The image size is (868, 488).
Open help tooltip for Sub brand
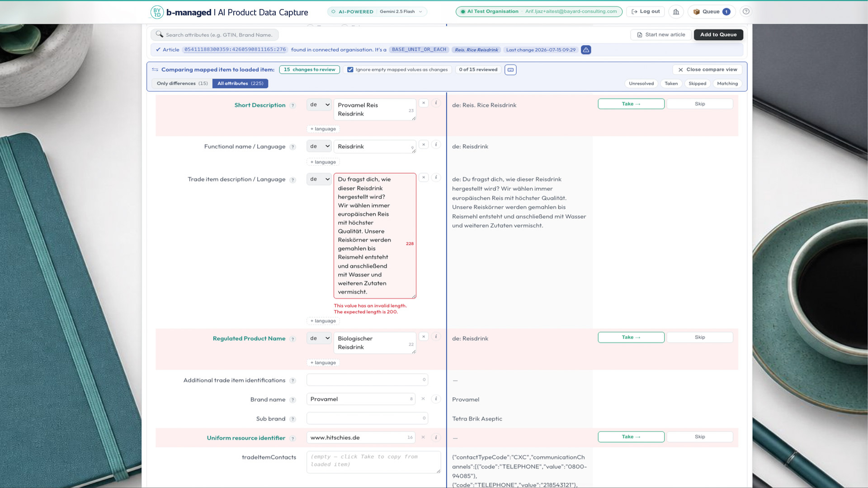point(292,419)
